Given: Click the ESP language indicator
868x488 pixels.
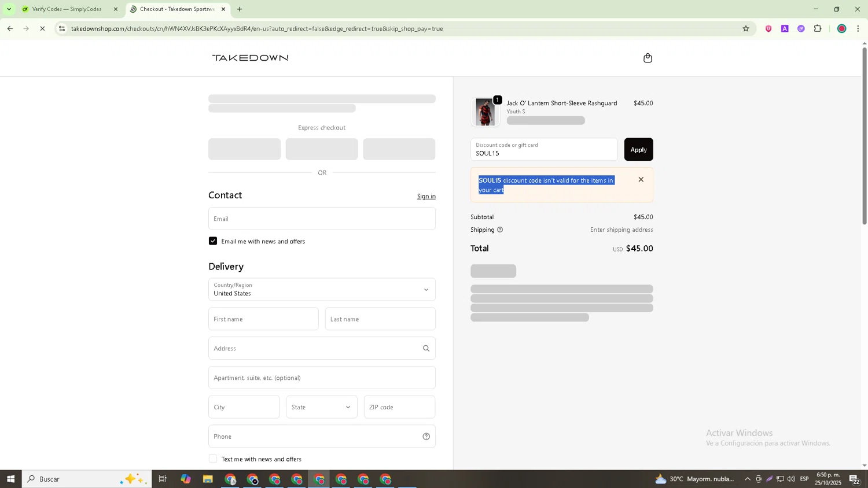Looking at the screenshot, I should click(804, 479).
